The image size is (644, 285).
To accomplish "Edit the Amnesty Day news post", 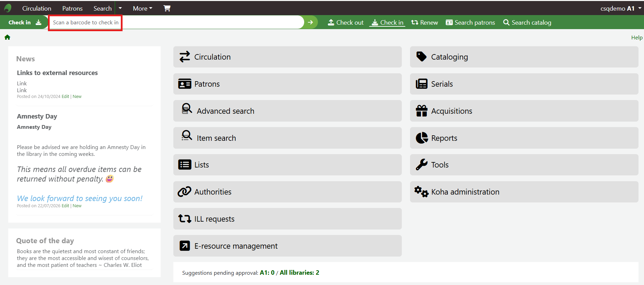I will pos(65,206).
